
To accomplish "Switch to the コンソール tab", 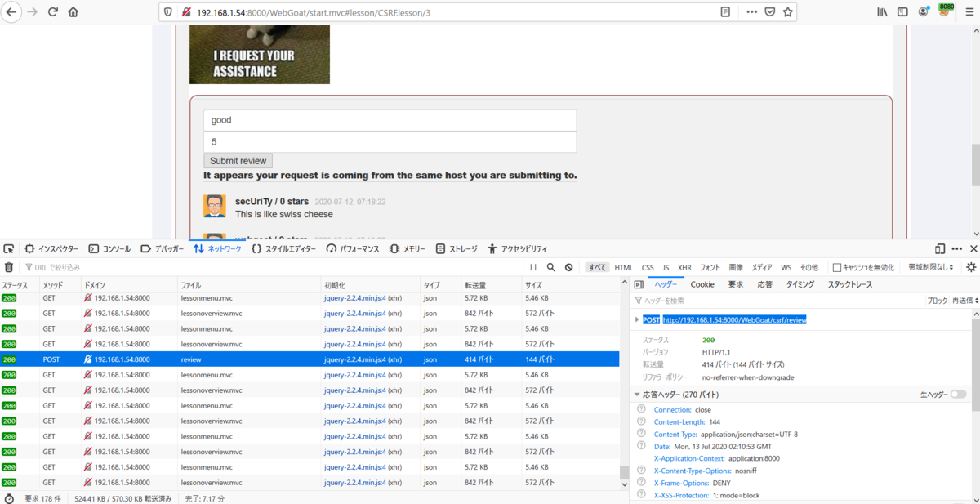I will (109, 248).
